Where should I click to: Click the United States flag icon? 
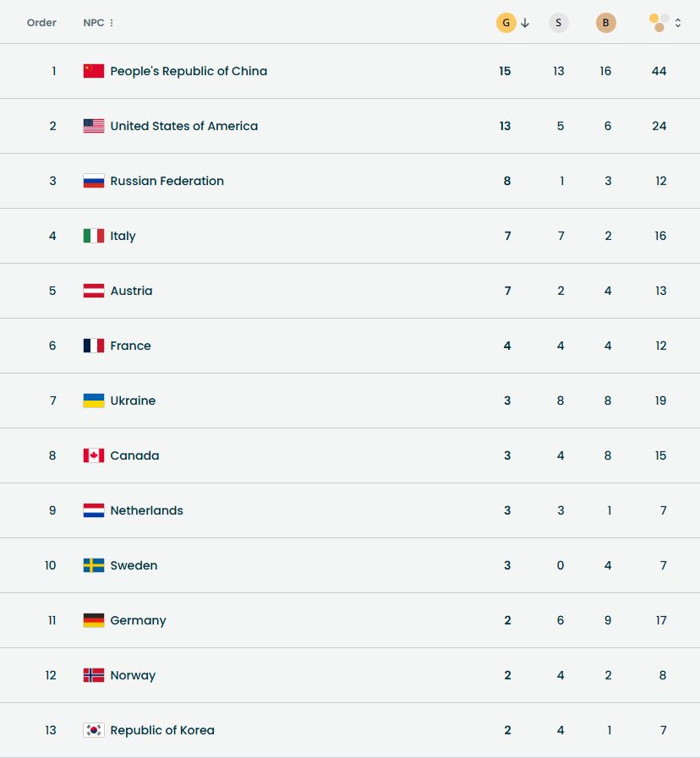pyautogui.click(x=94, y=126)
